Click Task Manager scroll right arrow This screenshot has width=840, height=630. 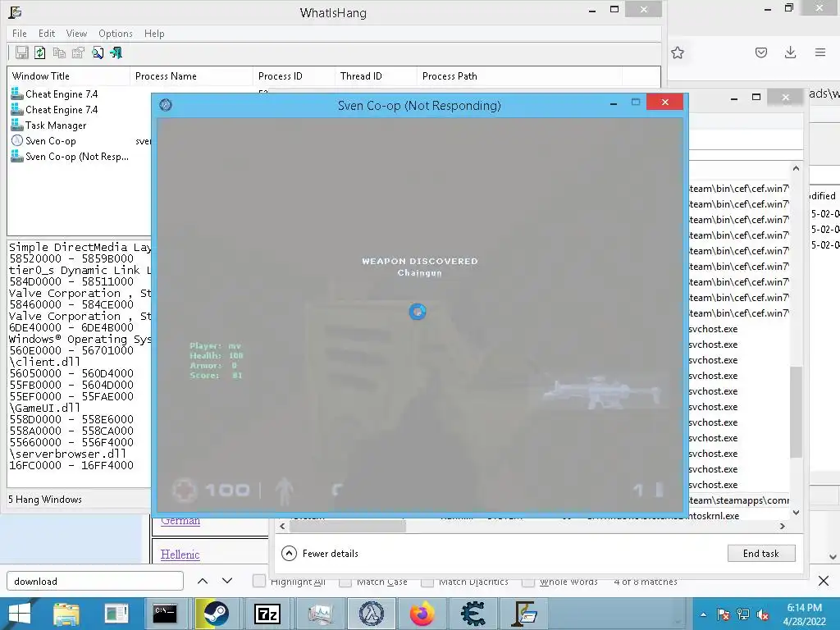[783, 527]
